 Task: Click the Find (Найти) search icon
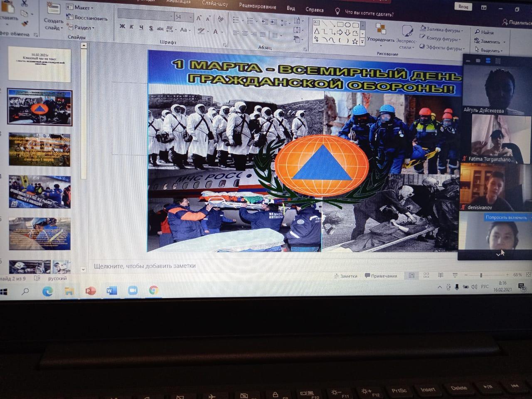[x=477, y=32]
